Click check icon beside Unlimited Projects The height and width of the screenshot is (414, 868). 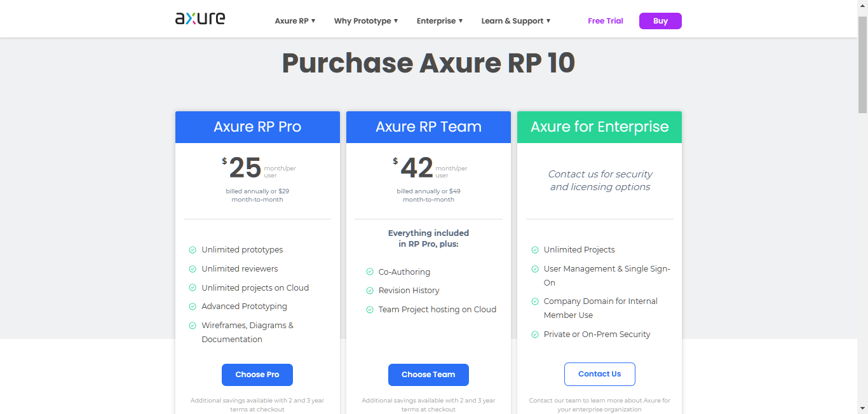535,250
